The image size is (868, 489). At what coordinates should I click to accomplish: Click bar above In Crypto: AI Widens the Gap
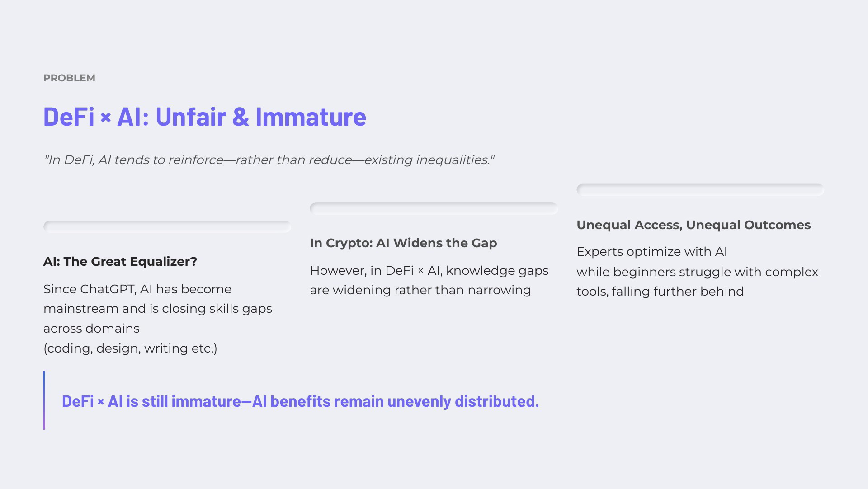tap(434, 208)
